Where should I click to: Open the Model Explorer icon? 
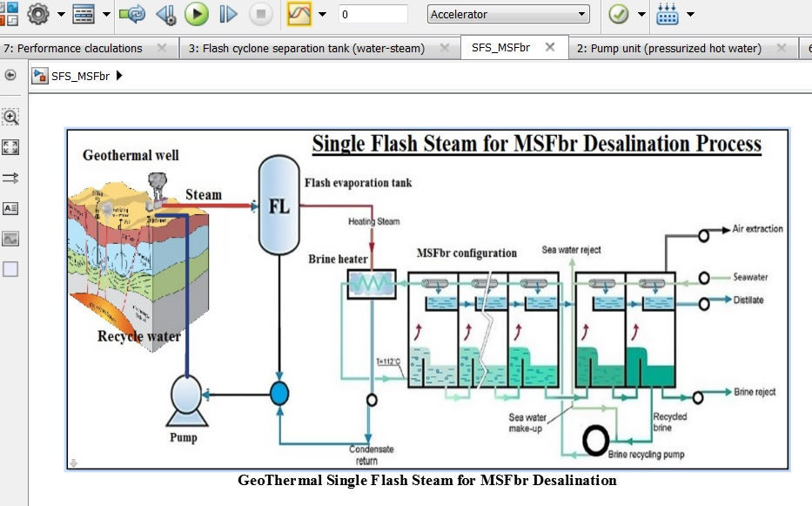(x=83, y=14)
